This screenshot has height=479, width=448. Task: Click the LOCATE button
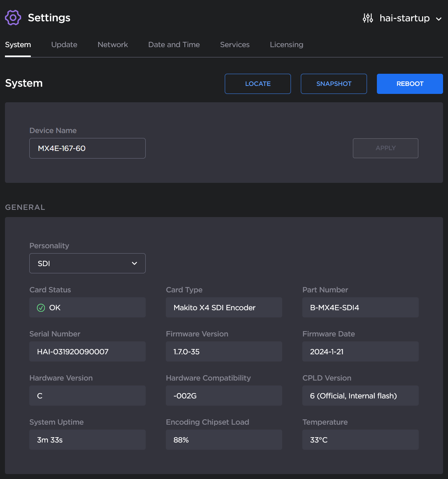(x=257, y=84)
